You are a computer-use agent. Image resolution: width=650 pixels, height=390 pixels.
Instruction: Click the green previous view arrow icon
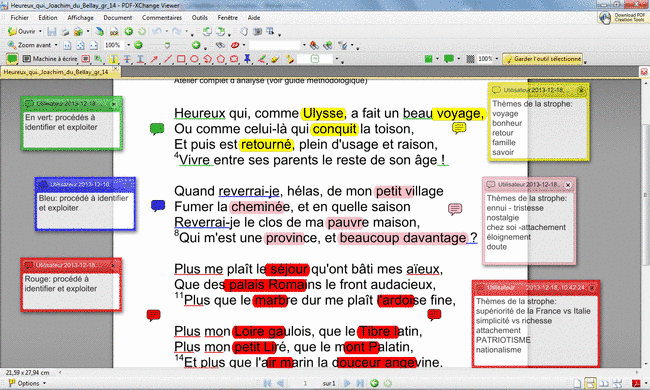click(129, 31)
